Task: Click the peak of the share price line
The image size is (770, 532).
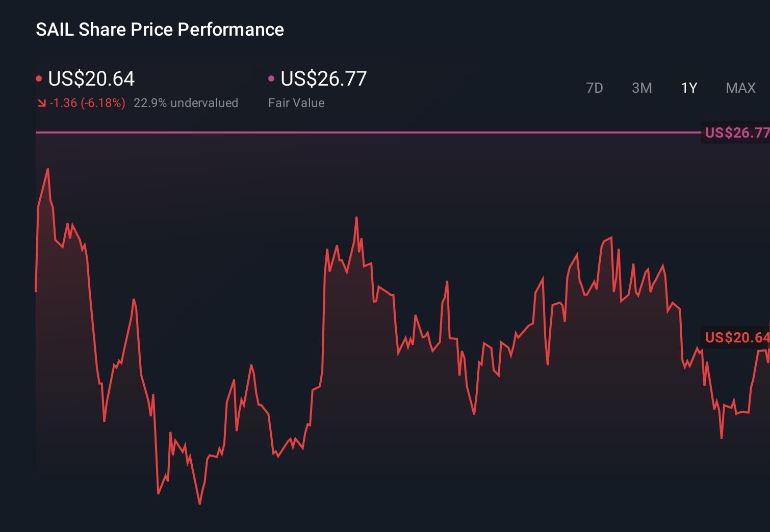Action: click(x=47, y=168)
